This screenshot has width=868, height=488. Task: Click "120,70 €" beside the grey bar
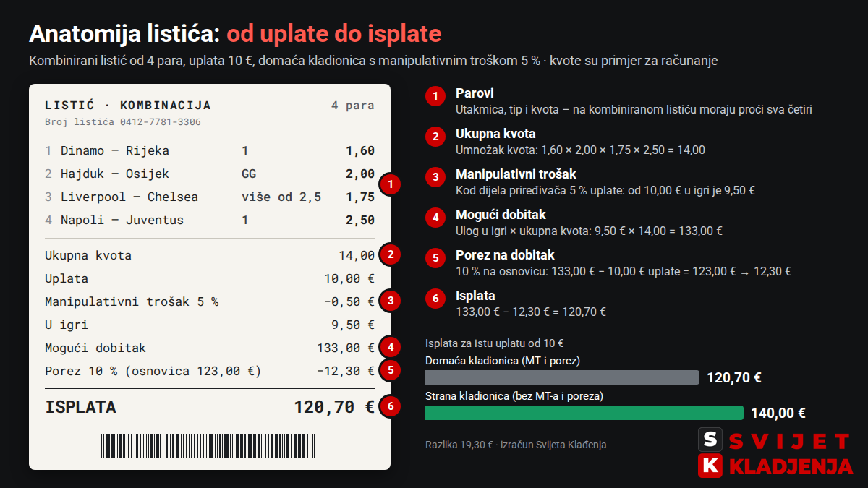coord(734,377)
